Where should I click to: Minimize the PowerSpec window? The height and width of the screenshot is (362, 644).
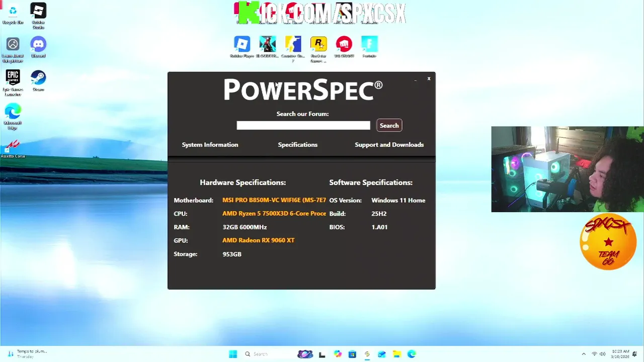[416, 79]
